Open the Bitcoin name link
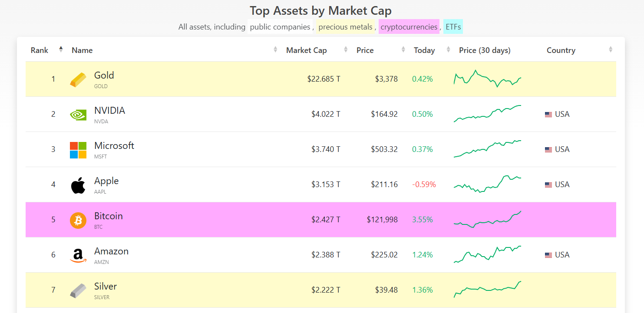 click(x=109, y=216)
